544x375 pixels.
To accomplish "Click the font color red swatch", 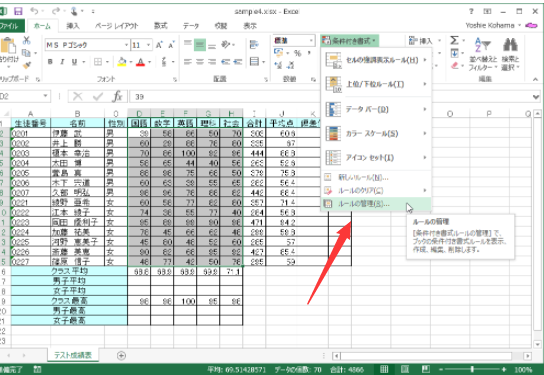I will point(141,62).
